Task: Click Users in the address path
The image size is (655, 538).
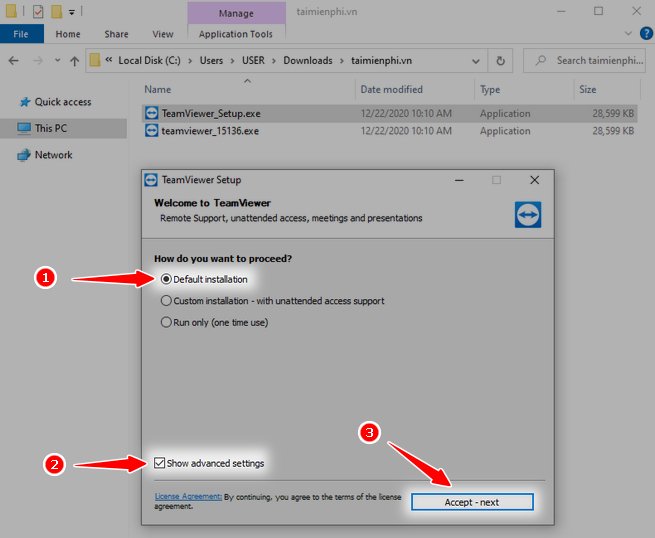Action: pyautogui.click(x=211, y=61)
